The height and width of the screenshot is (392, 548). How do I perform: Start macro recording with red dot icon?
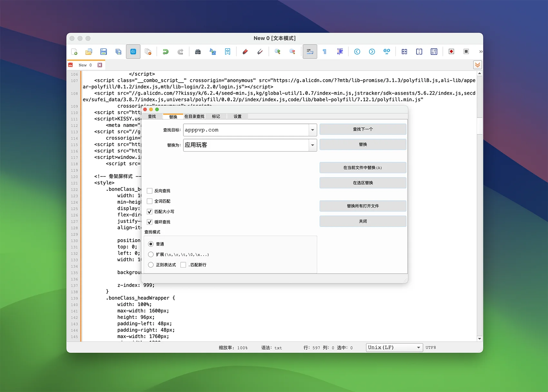point(451,52)
